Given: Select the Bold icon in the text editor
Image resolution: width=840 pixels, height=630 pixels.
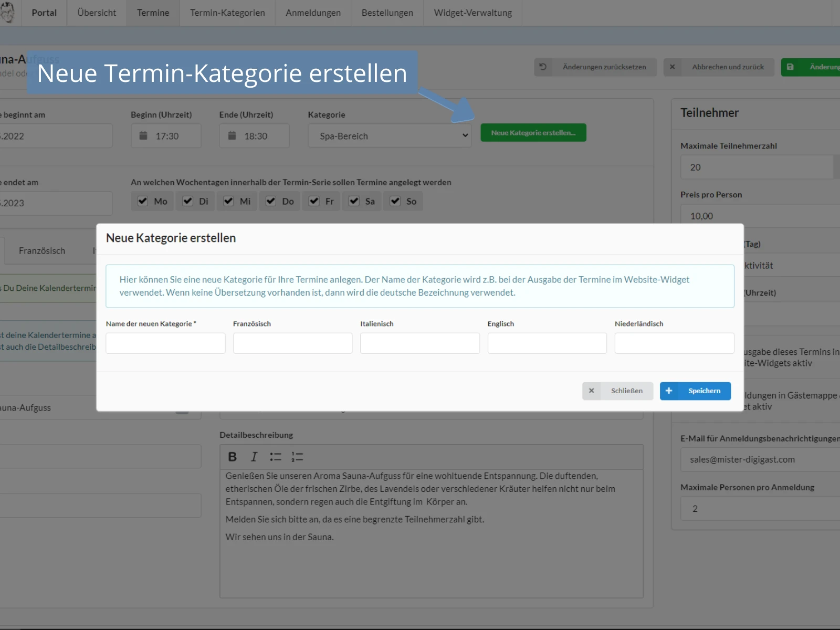Looking at the screenshot, I should [232, 457].
